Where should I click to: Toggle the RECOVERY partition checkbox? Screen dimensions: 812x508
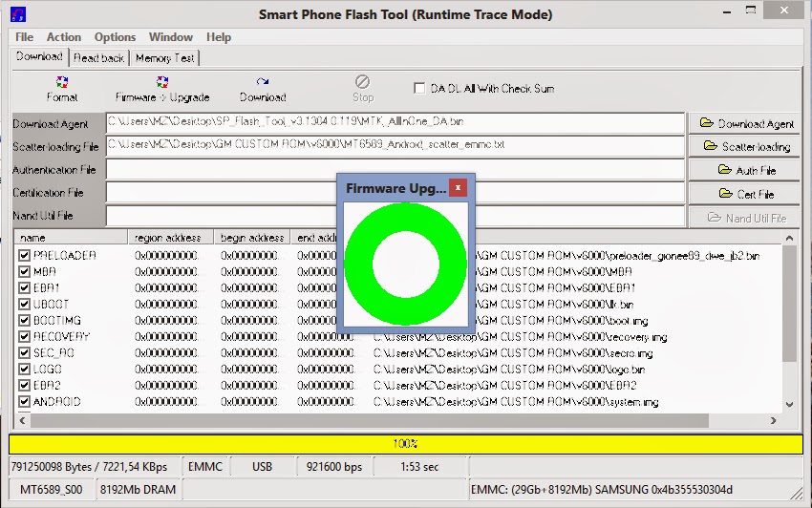(x=25, y=337)
